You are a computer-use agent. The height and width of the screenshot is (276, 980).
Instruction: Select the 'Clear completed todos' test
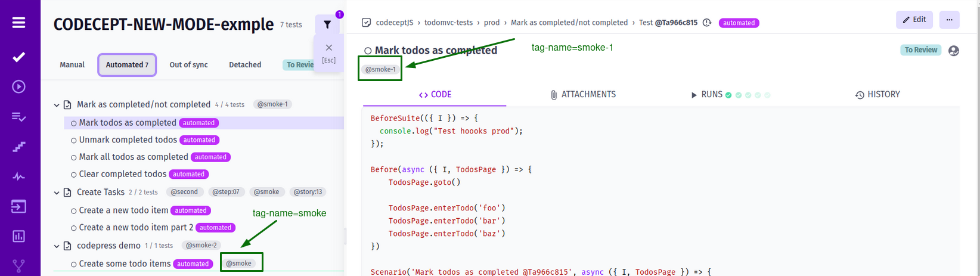pos(122,174)
